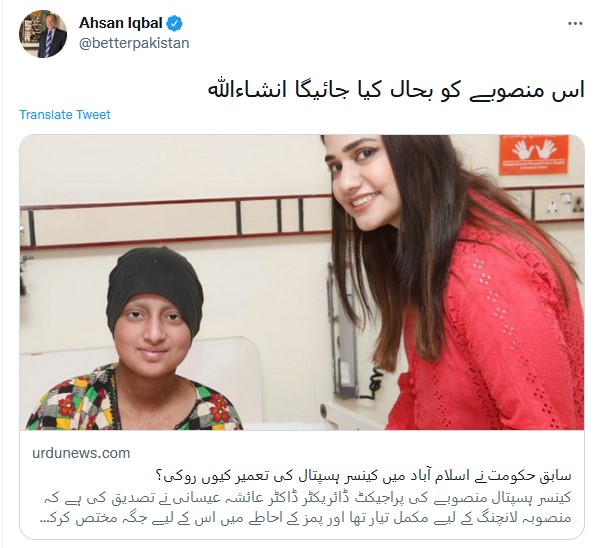Open the @betterpakistan handle
This screenshot has height=548, width=598.
tap(134, 43)
